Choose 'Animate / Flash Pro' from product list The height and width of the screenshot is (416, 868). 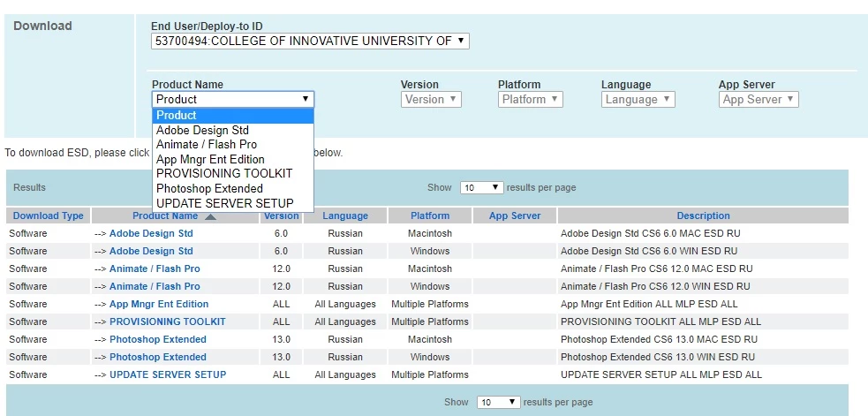(233, 145)
